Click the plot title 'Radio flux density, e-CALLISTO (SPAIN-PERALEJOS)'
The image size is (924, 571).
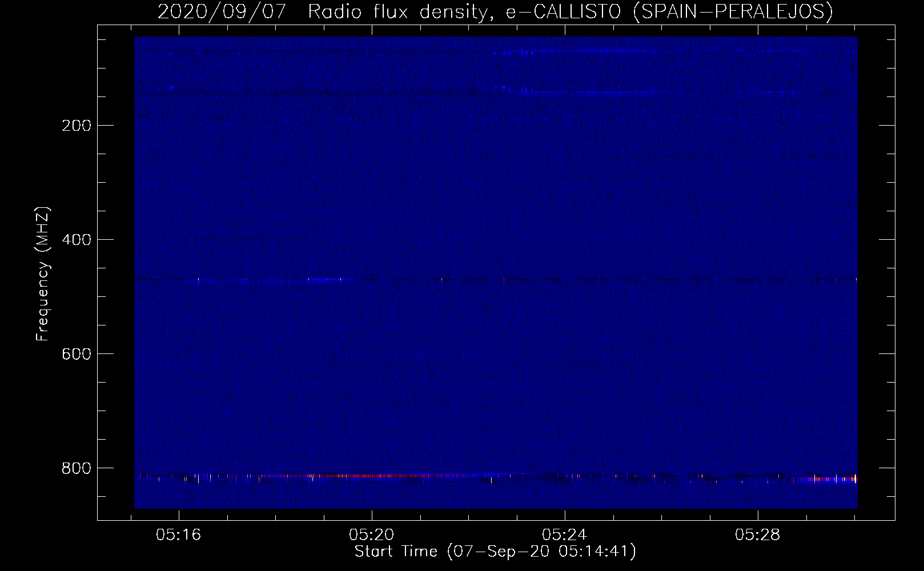click(571, 12)
